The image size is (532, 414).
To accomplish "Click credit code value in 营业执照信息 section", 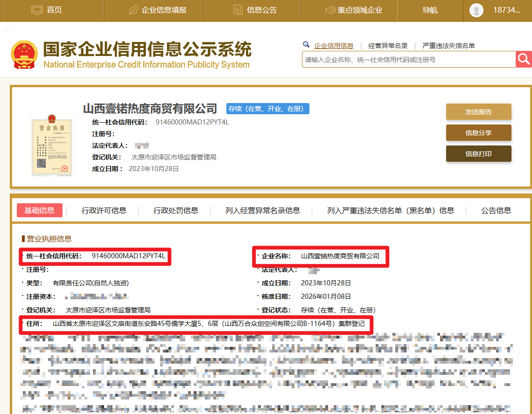I will [x=128, y=256].
